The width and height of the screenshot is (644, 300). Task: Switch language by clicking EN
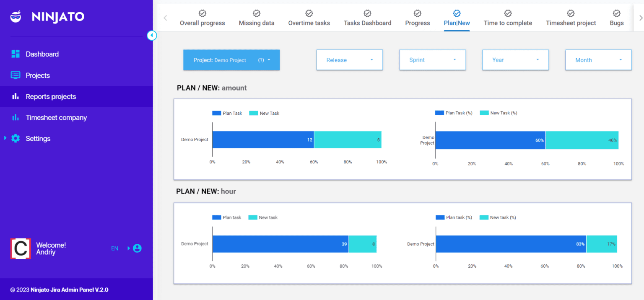point(114,248)
